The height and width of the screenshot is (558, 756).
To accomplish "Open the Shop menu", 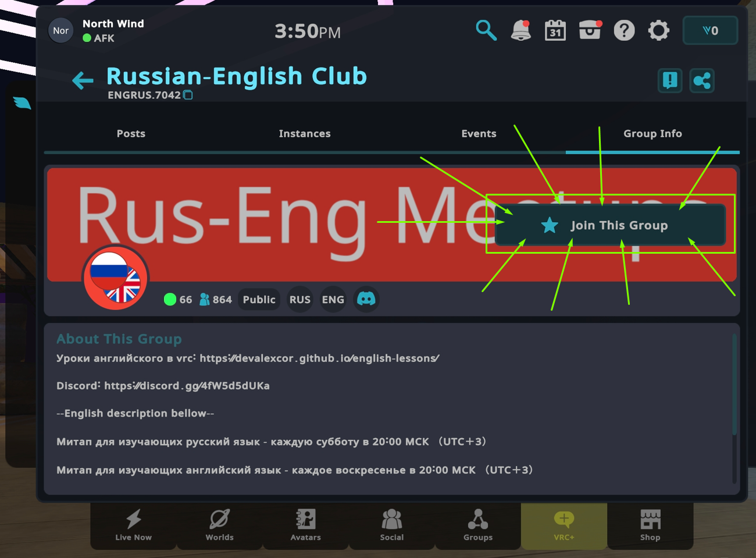I will pos(650,525).
